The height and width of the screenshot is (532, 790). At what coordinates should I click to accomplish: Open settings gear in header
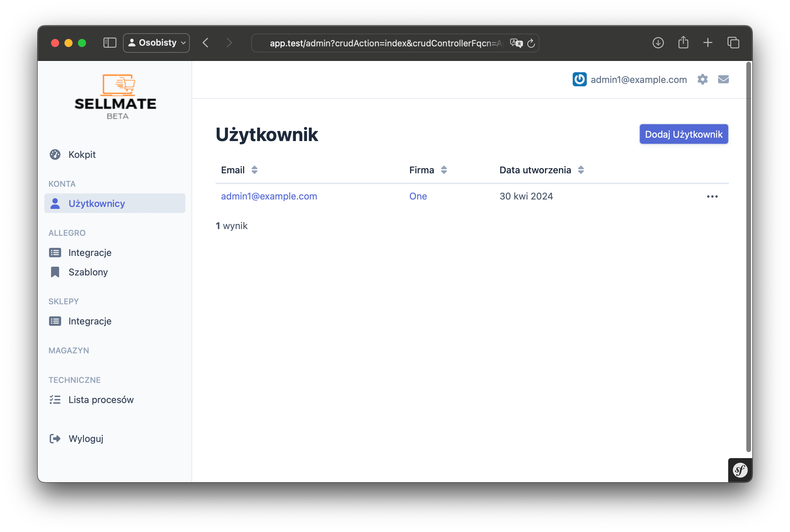point(702,79)
